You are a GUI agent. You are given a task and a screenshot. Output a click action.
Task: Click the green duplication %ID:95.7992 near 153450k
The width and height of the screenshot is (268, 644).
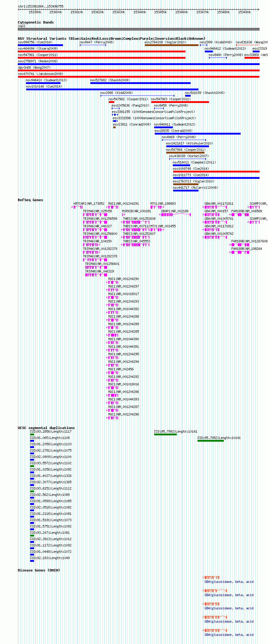[165, 434]
